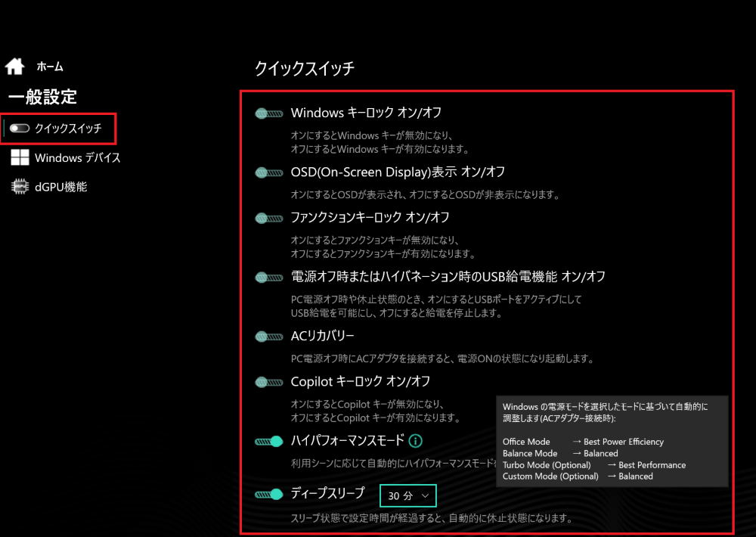Screen dimensions: 756x537
Task: Open ホーム menu item
Action: point(50,67)
